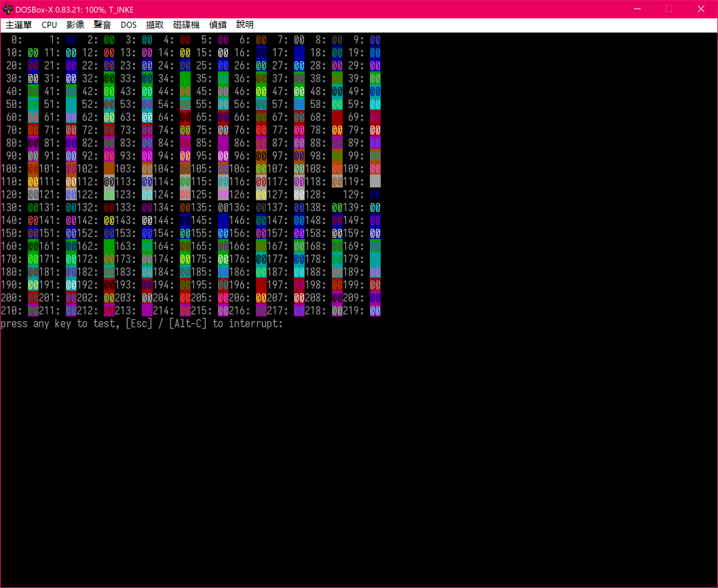
Task: Click the solid magenta swatch numbered 85
Action: click(x=223, y=143)
